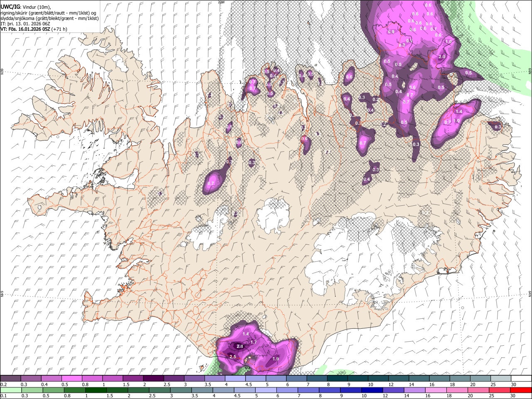Screen dimensions: 532x399
Task: Click the '0.2' label in top legend row
Action: pyautogui.click(x=3, y=384)
